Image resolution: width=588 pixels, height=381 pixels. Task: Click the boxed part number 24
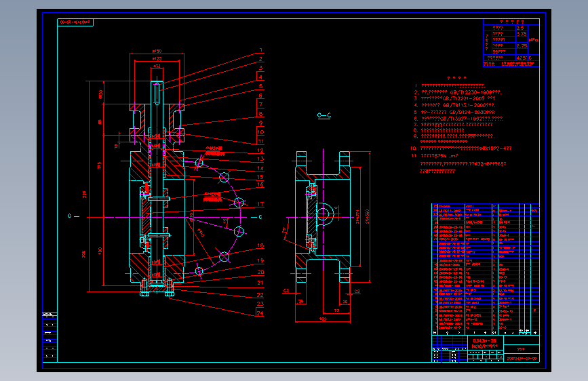260,313
